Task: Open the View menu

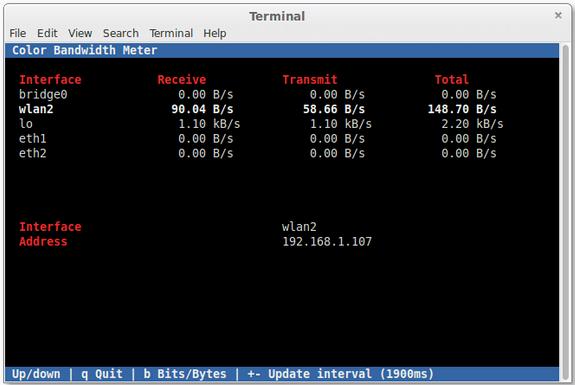Action: click(80, 33)
